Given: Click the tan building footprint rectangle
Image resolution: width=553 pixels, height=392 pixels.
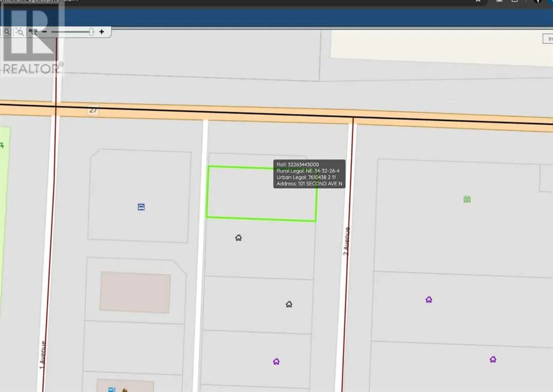Looking at the screenshot, I should (135, 292).
